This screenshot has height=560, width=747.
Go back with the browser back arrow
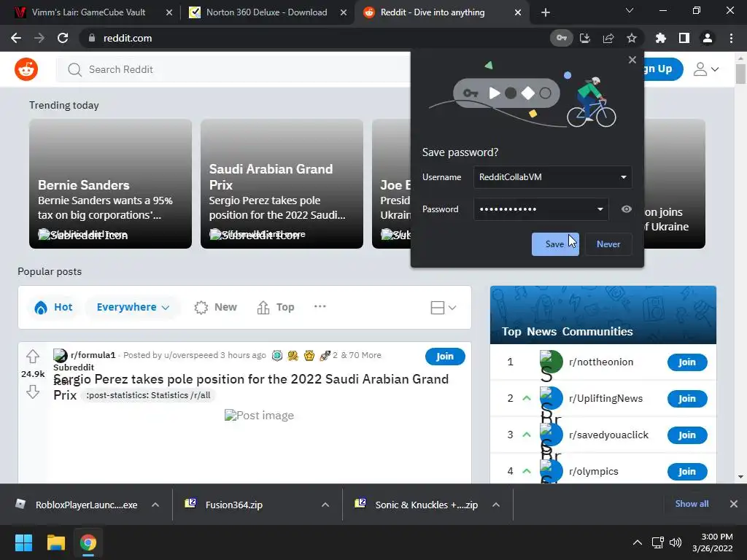[x=16, y=38]
